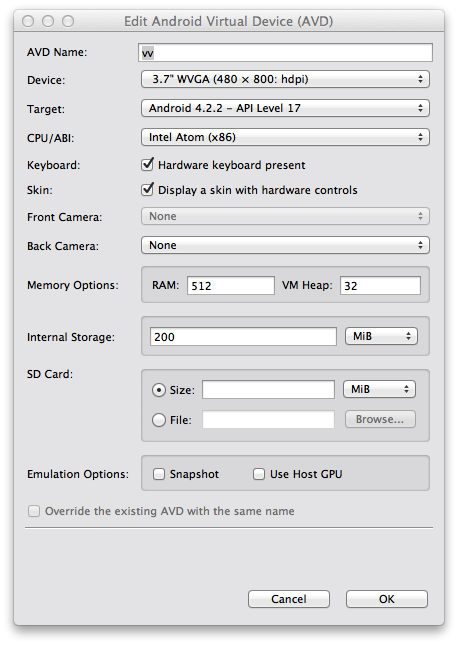458x645 pixels.
Task: Open the Back Camera dropdown
Action: pos(285,245)
